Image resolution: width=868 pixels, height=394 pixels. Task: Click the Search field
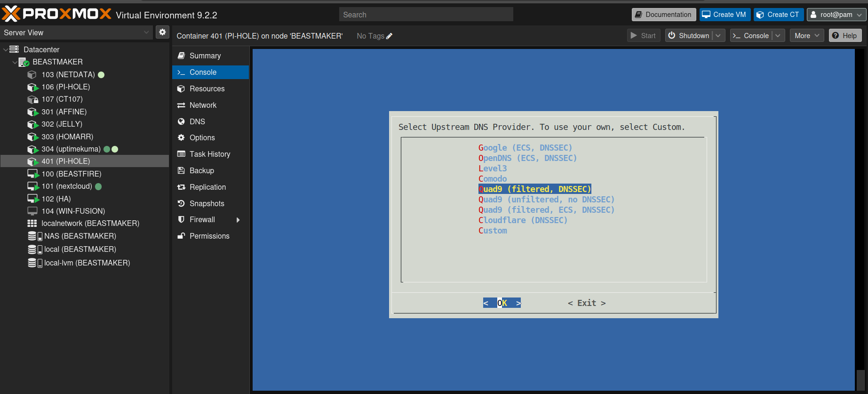tap(426, 15)
